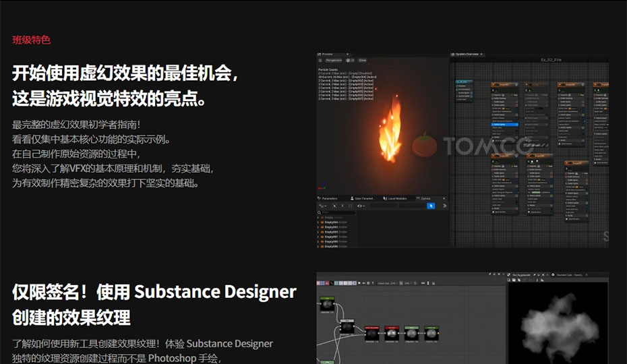627x364 pixels.
Task: Click the first value field in Curves toolbar
Action: (384, 206)
